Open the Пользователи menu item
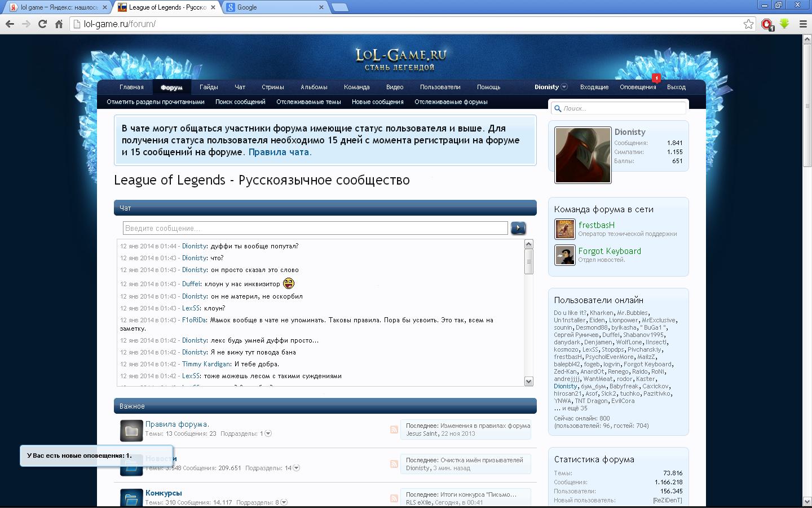Image resolution: width=812 pixels, height=508 pixels. coord(440,87)
